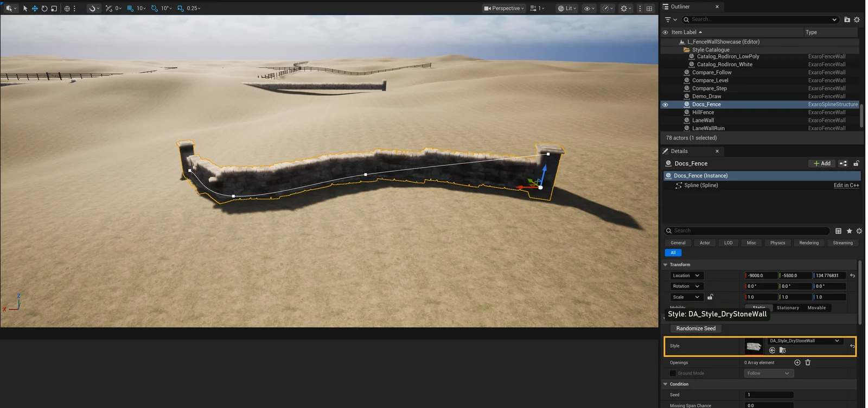The width and height of the screenshot is (868, 408).
Task: Click the Details search field
Action: [748, 231]
